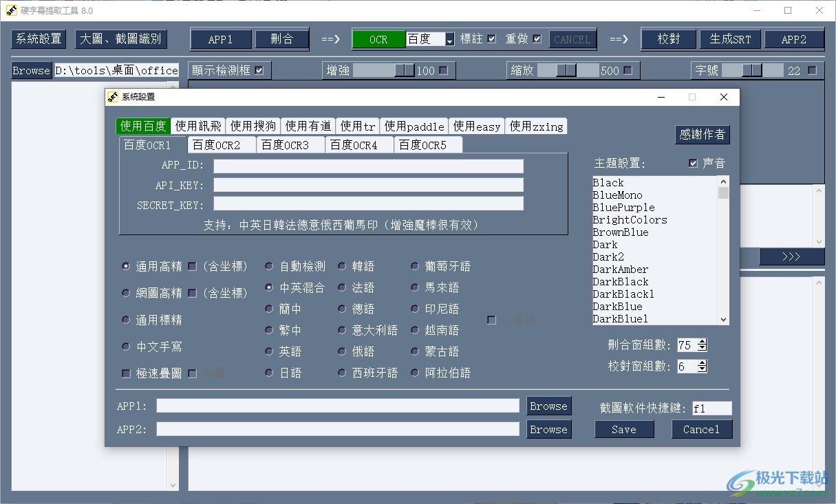Open the 百度OCR2 sub-tab
This screenshot has height=504, width=836.
[x=222, y=145]
